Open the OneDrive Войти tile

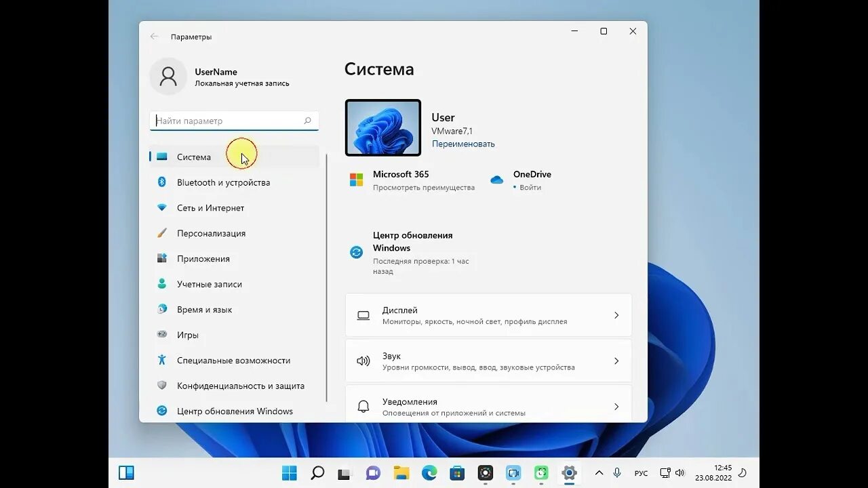click(521, 180)
